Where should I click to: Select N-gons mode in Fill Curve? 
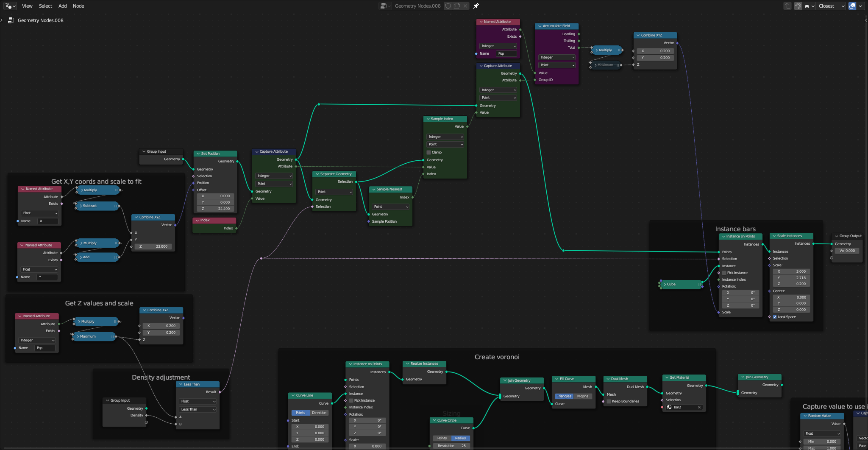tap(583, 396)
